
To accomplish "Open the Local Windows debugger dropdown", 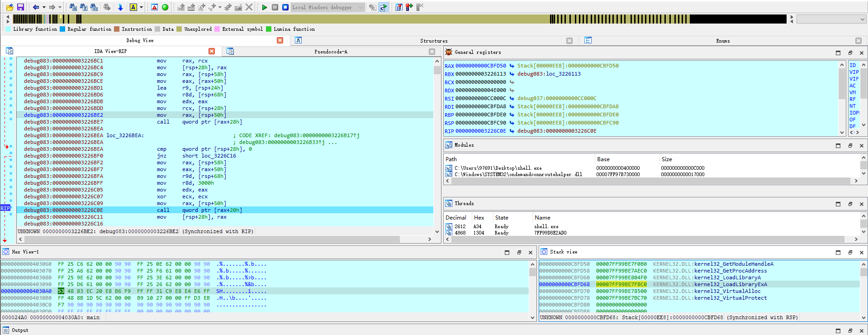I will coord(327,7).
